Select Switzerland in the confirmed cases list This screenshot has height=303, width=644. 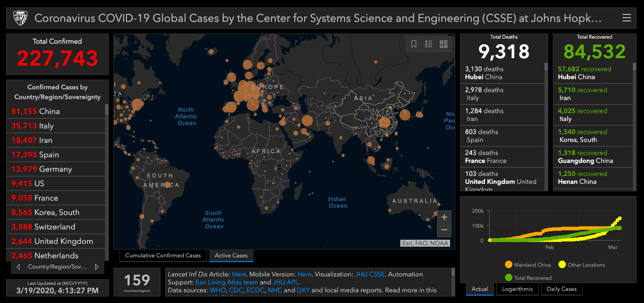tap(56, 227)
